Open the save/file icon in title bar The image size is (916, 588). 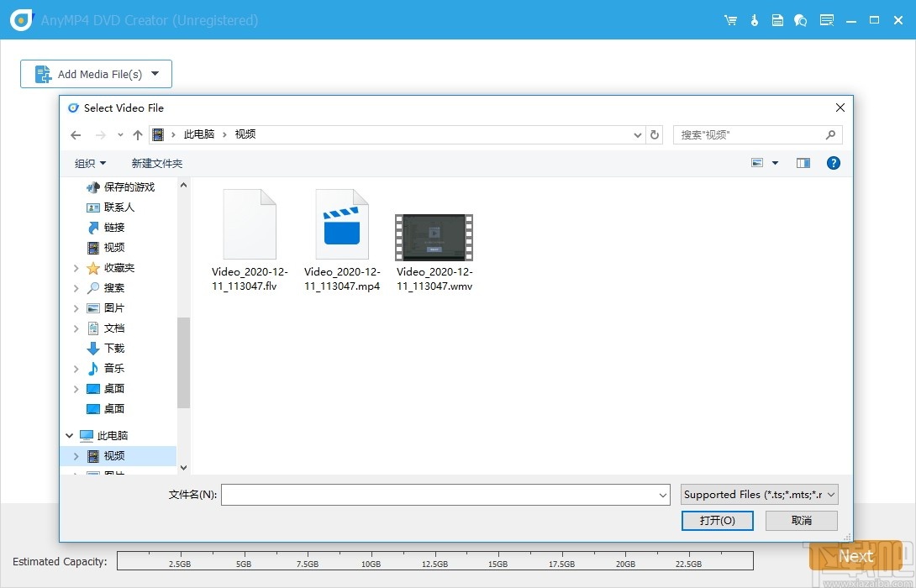777,19
